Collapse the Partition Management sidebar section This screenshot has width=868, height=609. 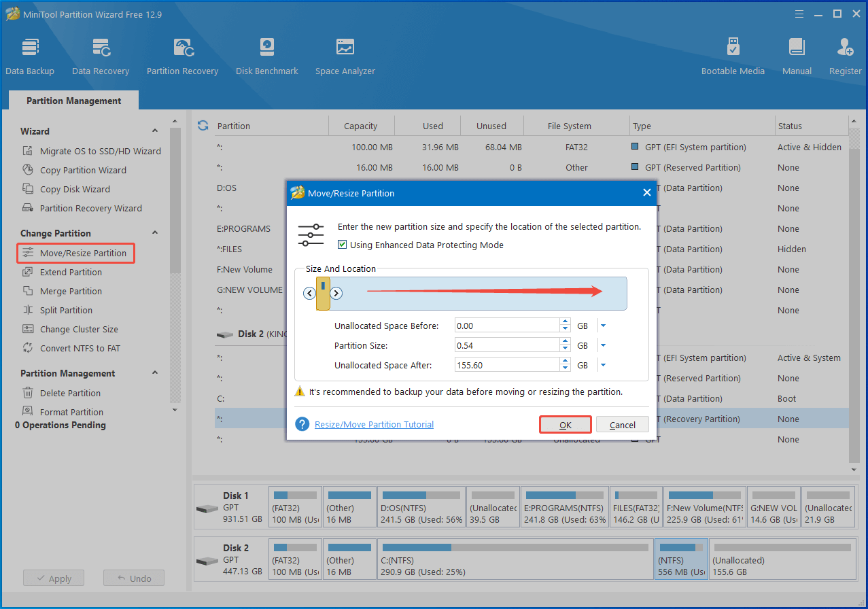(x=155, y=373)
